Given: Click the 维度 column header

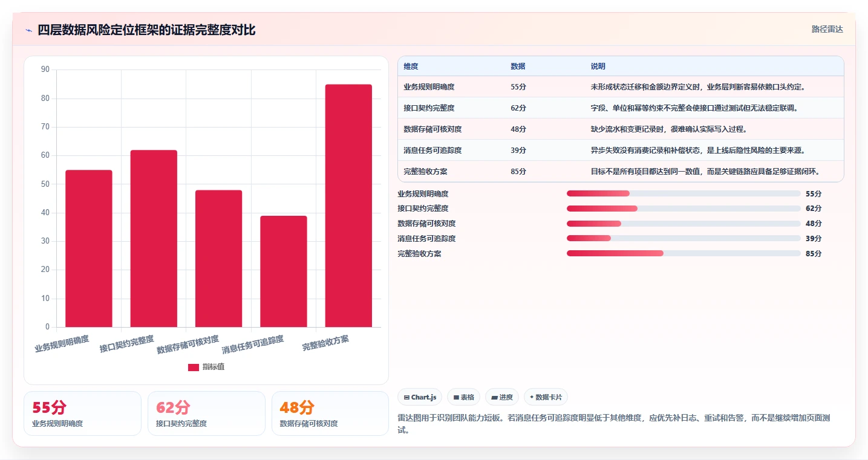Looking at the screenshot, I should (x=411, y=66).
